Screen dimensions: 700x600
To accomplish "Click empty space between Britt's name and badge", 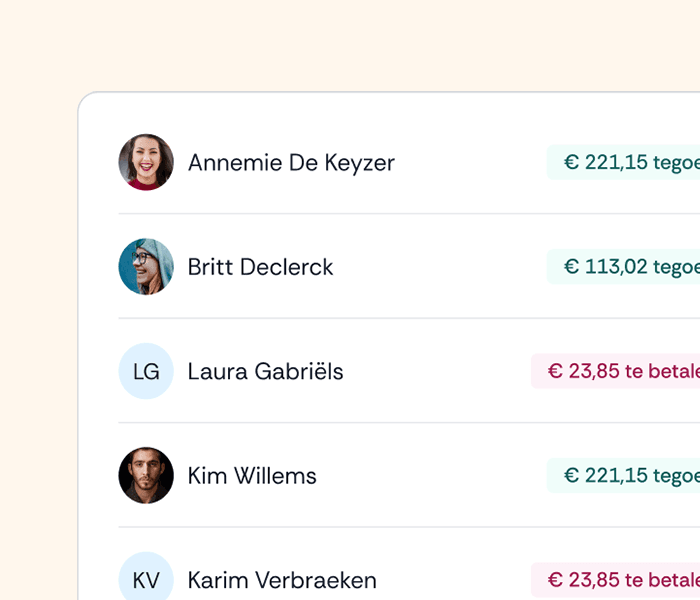I will [440, 267].
